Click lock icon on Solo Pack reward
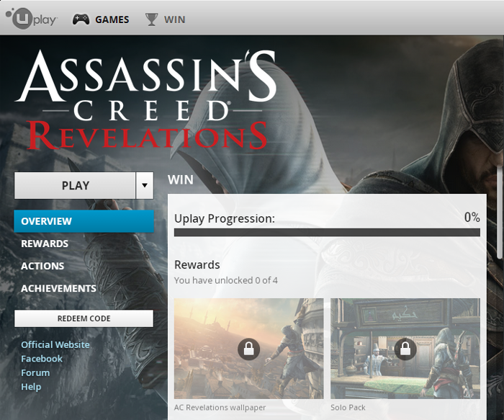 click(405, 349)
